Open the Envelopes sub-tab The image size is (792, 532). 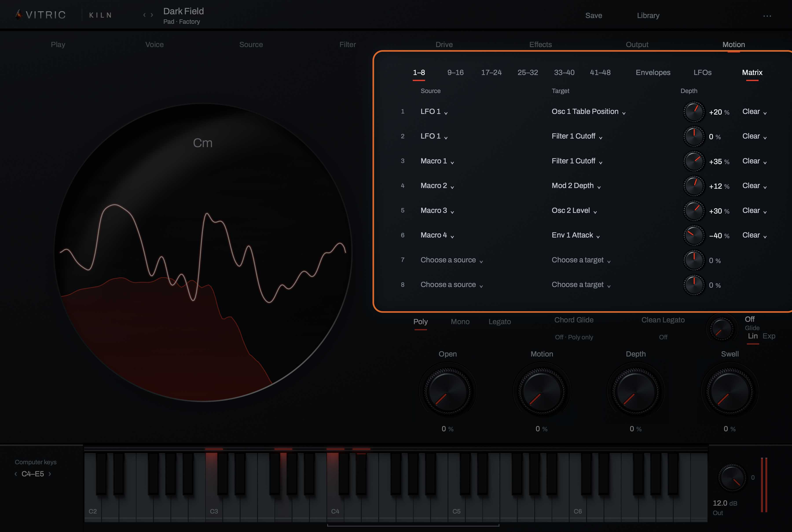653,72
